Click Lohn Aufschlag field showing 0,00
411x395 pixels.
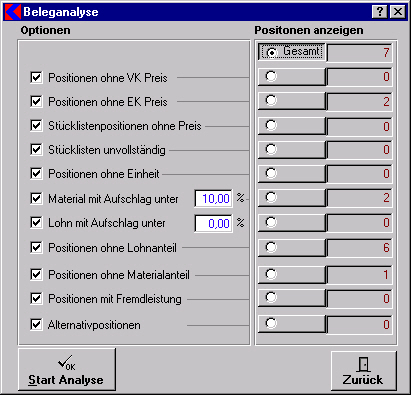213,223
